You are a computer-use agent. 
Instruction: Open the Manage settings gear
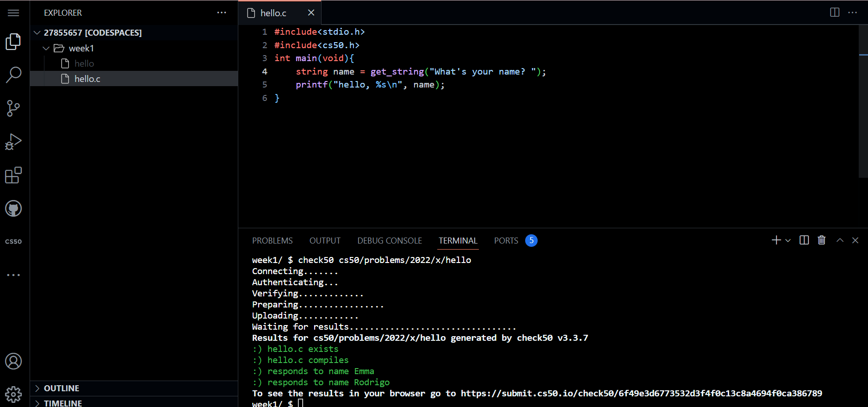pos(13,394)
